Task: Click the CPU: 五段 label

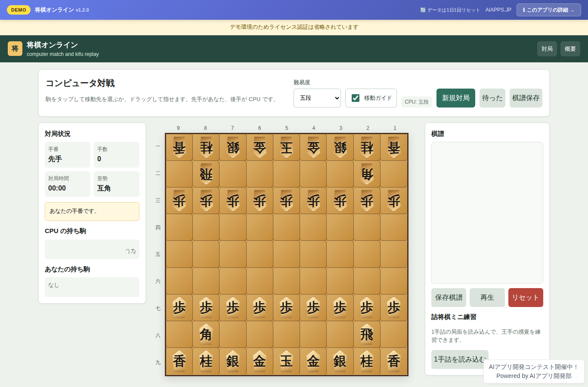Action: (417, 102)
